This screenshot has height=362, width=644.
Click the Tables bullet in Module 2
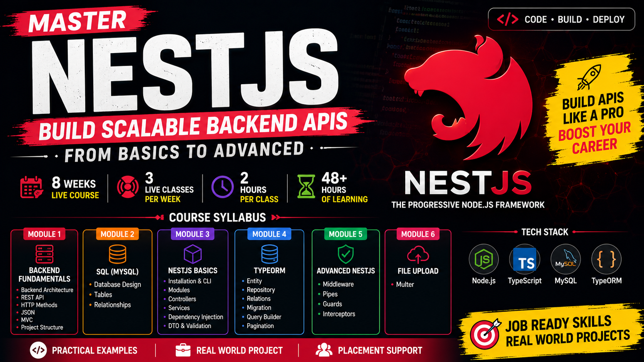click(x=103, y=295)
